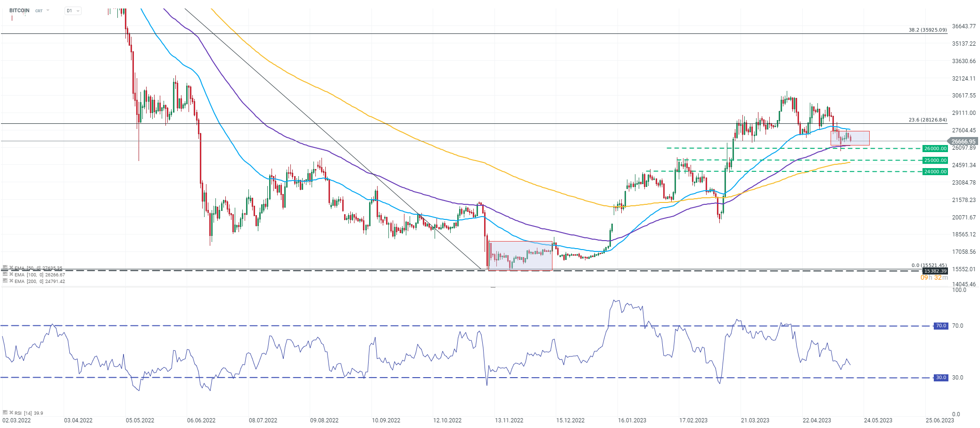Select the red rectangle around recent candles
The height and width of the screenshot is (428, 980).
(x=850, y=138)
